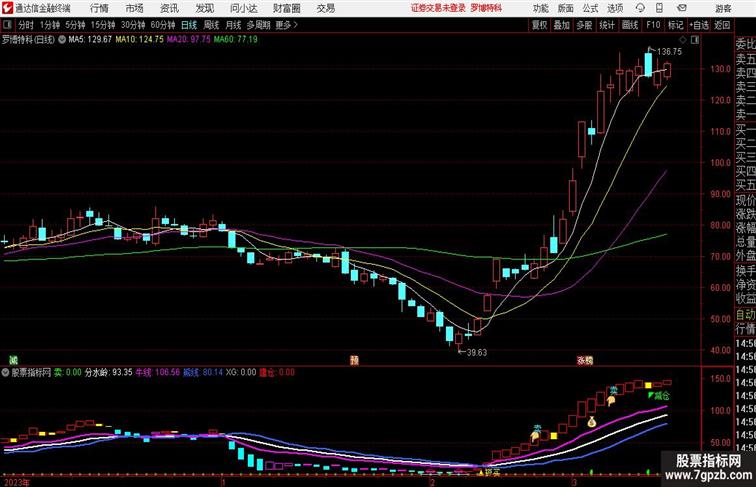Select the 15分钟 period tab
Viewport: 756px width, 487px height.
103,25
